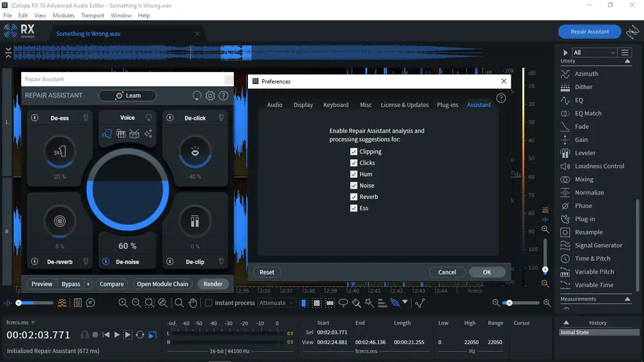Image resolution: width=644 pixels, height=362 pixels.
Task: Uncheck the Noise checkbox
Action: click(x=354, y=186)
